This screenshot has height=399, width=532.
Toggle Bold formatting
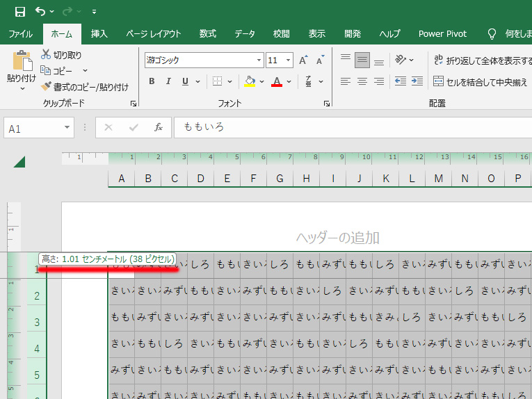(152, 81)
